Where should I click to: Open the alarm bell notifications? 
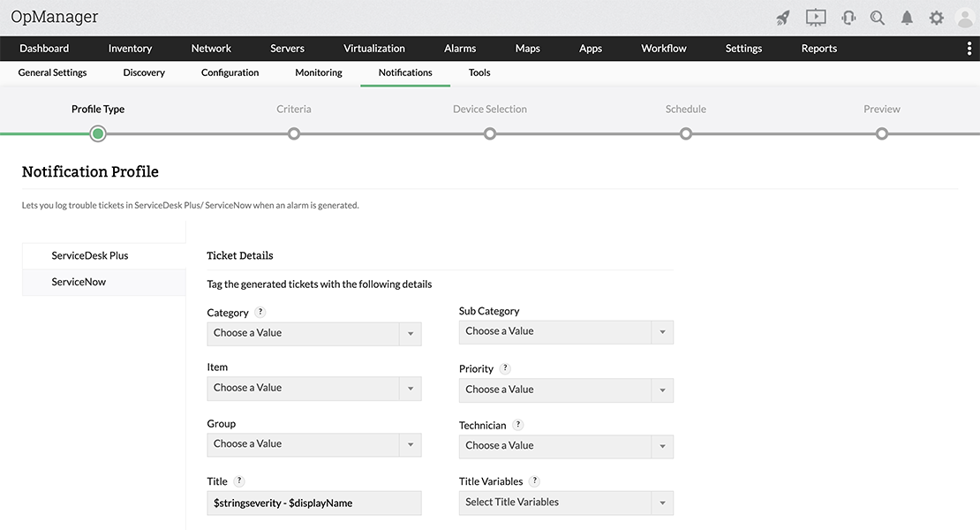pyautogui.click(x=907, y=18)
